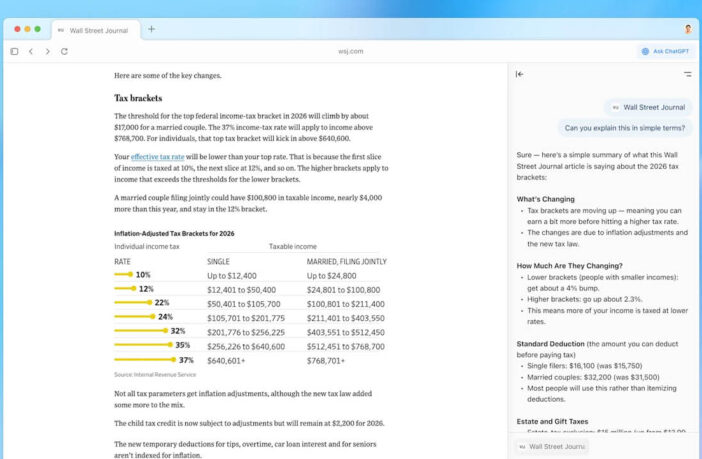
Task: Click the 'Inflation-Adjusted Tax Brackets for 2026' title
Action: pos(174,234)
